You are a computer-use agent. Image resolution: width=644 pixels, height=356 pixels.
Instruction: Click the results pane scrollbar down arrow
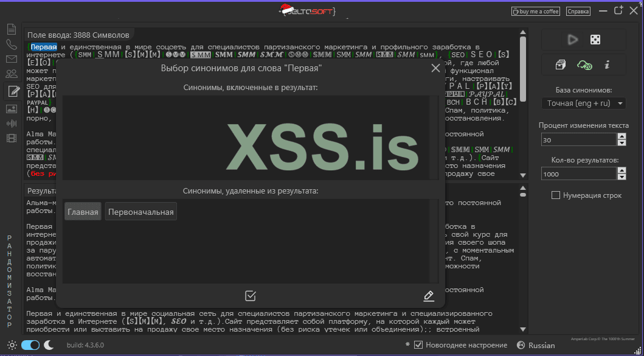[523, 329]
